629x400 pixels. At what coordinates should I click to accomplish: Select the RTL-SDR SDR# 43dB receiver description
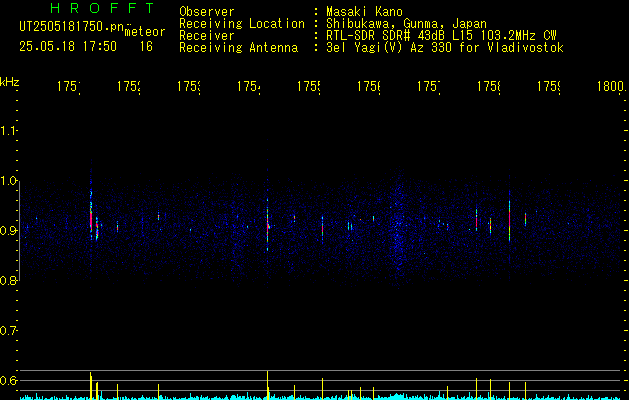point(441,36)
